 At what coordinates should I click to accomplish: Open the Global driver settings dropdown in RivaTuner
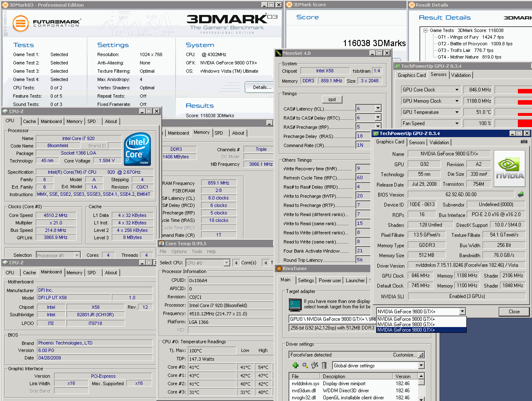tap(421, 366)
